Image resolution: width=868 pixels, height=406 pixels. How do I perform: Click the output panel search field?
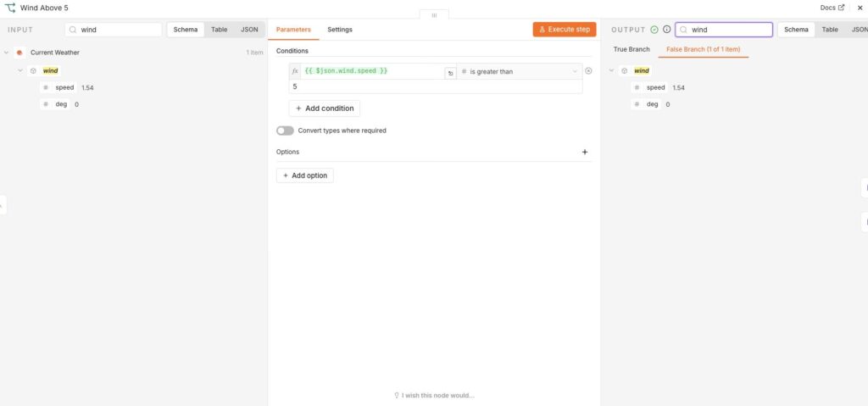point(724,30)
